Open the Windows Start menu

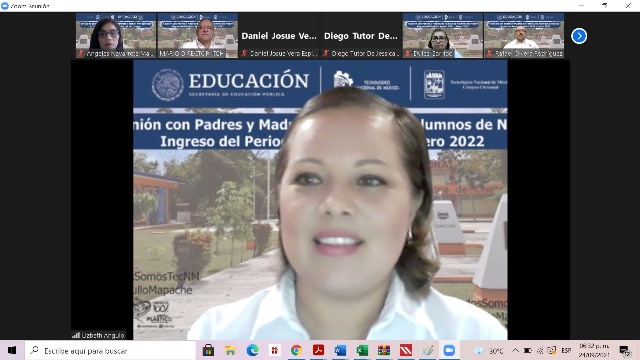[12, 350]
